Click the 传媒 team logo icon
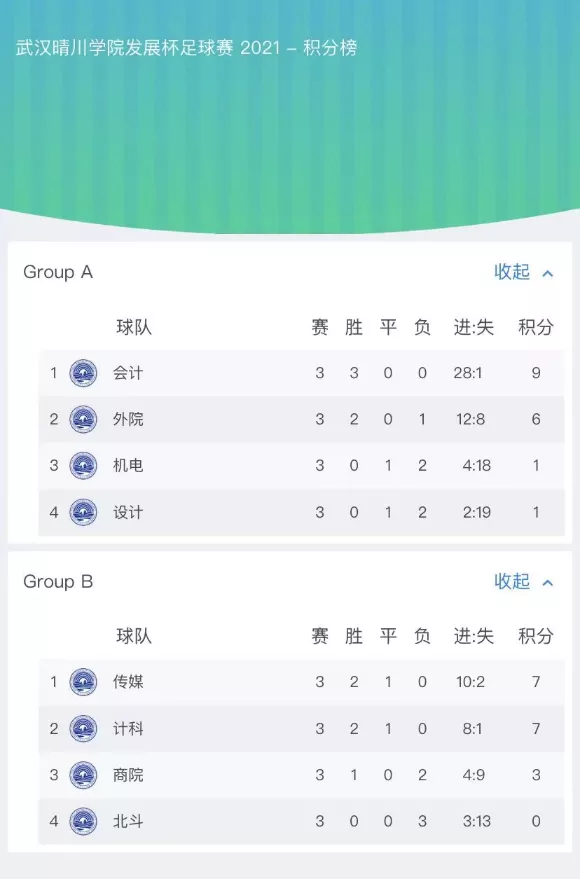Viewport: 580px width, 879px height. click(x=83, y=682)
